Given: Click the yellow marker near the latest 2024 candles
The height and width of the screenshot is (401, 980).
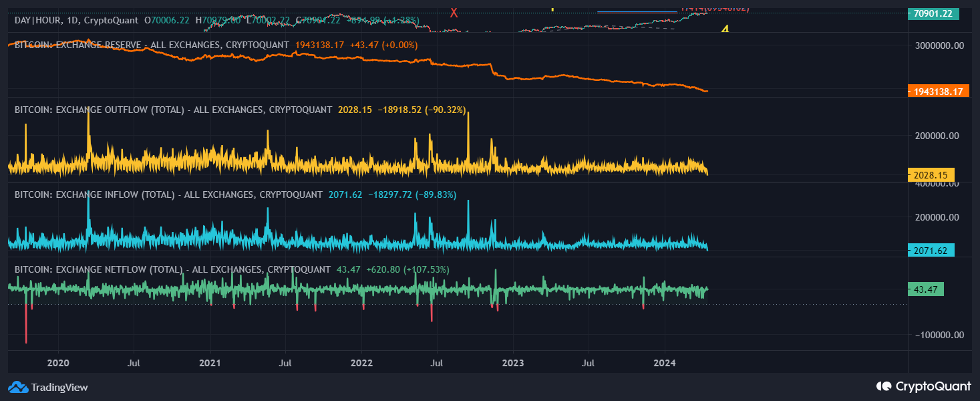Looking at the screenshot, I should [724, 29].
